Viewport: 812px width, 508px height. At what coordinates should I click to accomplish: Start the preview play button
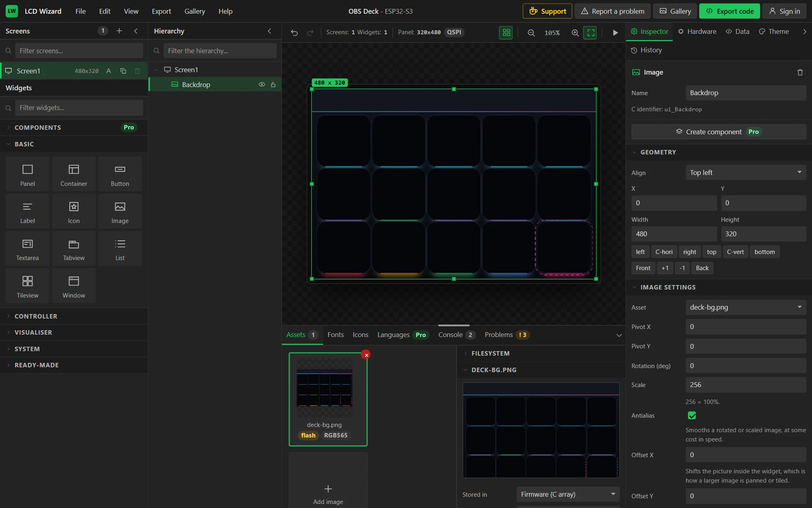pyautogui.click(x=615, y=33)
